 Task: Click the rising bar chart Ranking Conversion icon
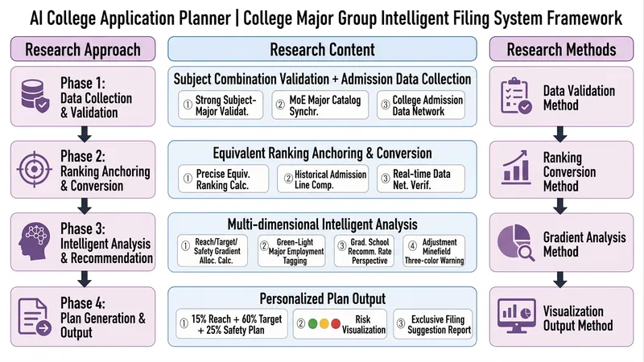point(516,167)
